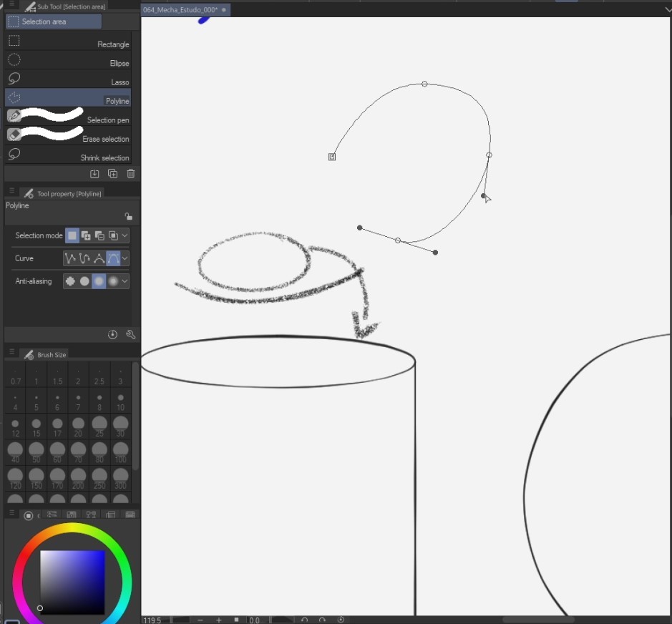This screenshot has width=672, height=624.
Task: Select the Polyline selection sub tool
Action: click(x=68, y=98)
